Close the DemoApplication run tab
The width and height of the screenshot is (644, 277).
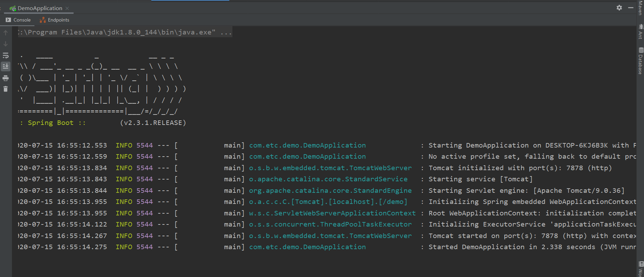(67, 8)
